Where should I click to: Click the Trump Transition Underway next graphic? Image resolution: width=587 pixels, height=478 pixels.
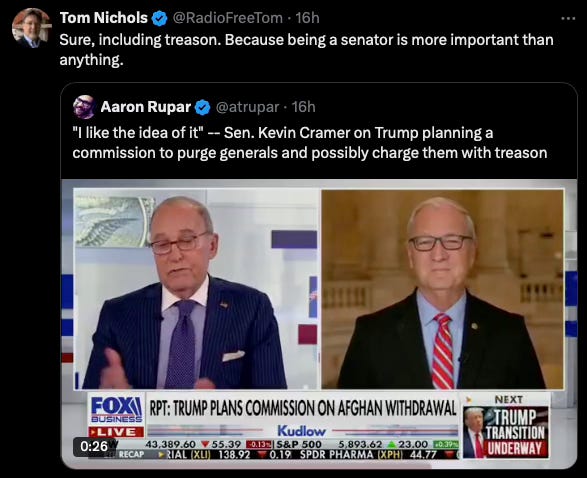click(x=506, y=427)
